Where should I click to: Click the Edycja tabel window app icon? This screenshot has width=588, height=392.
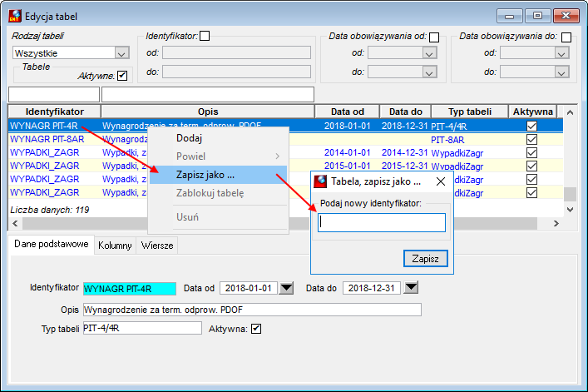tap(15, 16)
